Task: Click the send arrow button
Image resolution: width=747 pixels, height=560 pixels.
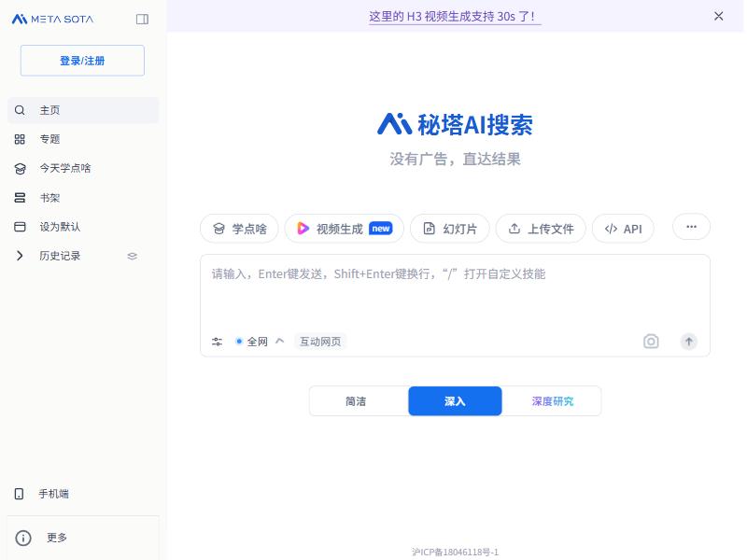Action: (688, 342)
